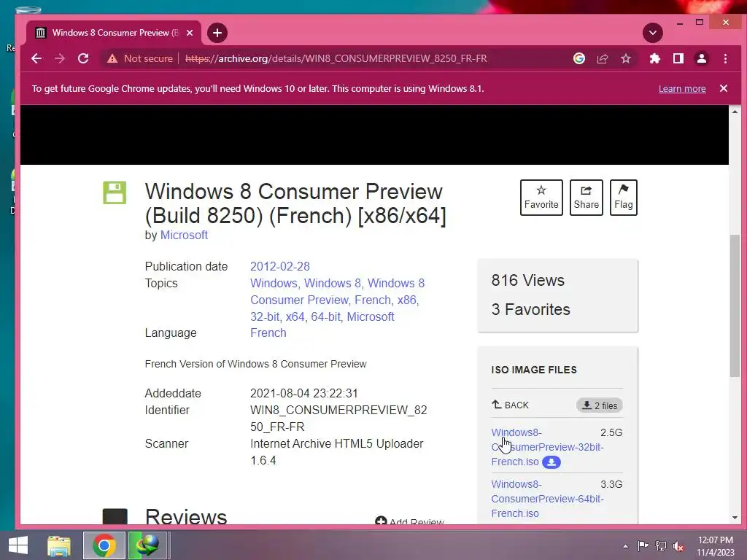Click the 3 Favorites text

click(531, 309)
